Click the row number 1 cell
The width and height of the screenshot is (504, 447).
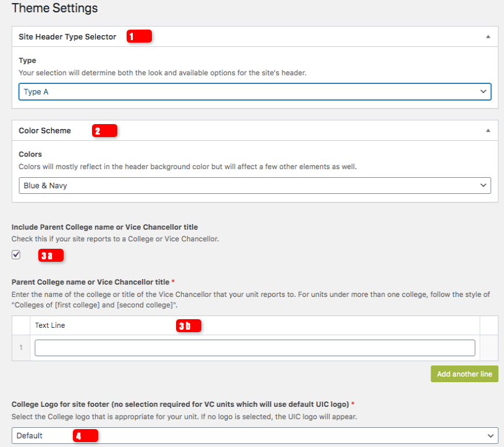tap(20, 348)
